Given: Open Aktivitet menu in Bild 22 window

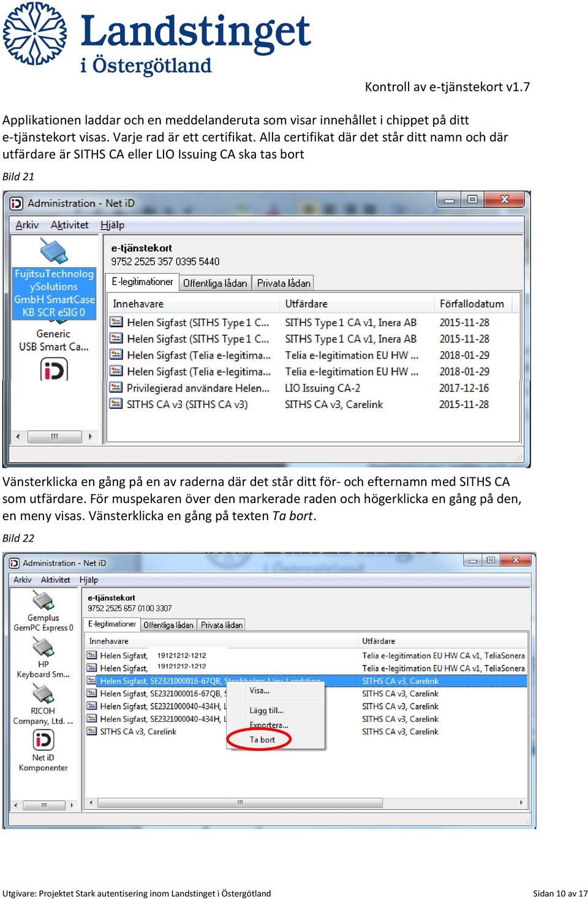Looking at the screenshot, I should click(55, 580).
